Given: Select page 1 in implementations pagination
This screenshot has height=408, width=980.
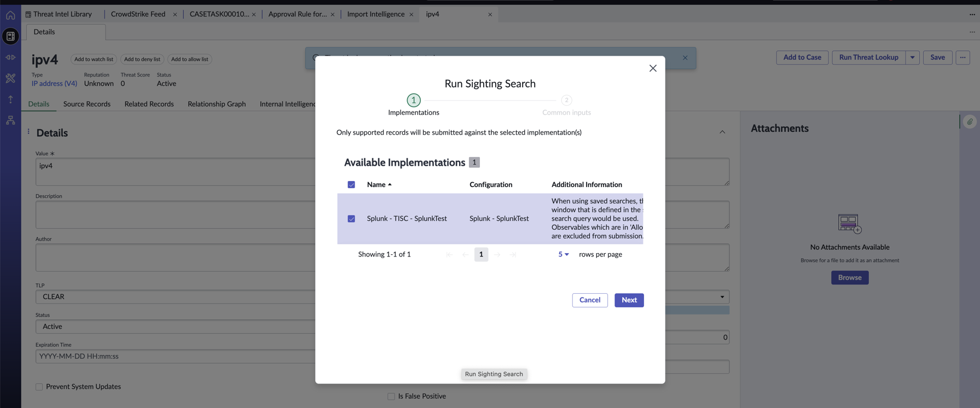Looking at the screenshot, I should (481, 254).
